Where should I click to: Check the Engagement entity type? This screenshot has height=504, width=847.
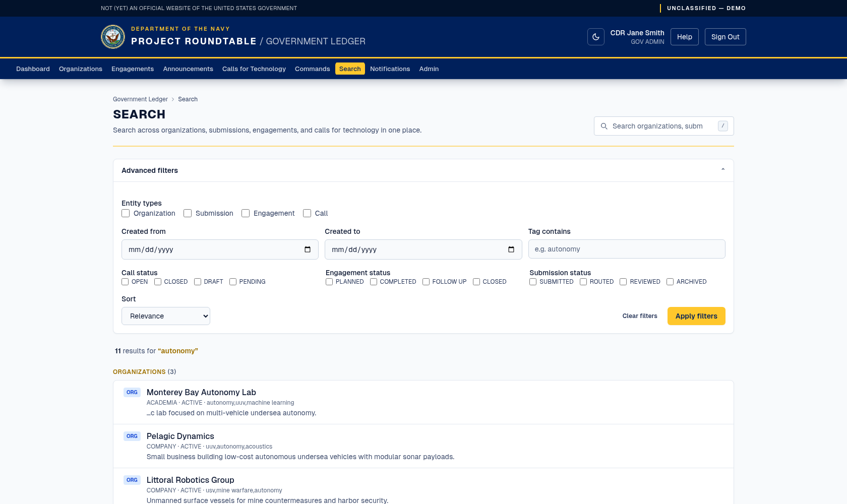click(246, 213)
